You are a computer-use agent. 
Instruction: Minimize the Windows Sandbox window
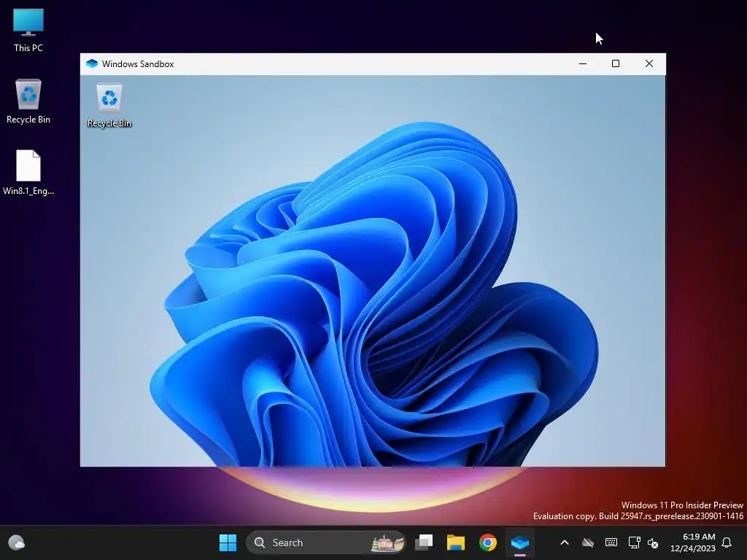[x=583, y=64]
